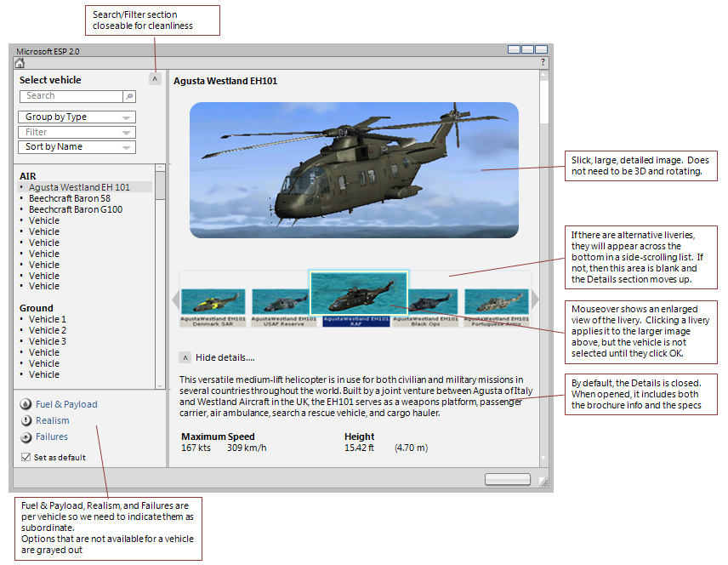Screen dimensions: 728x565
Task: Click the Maximum Speed label
Action: (218, 437)
